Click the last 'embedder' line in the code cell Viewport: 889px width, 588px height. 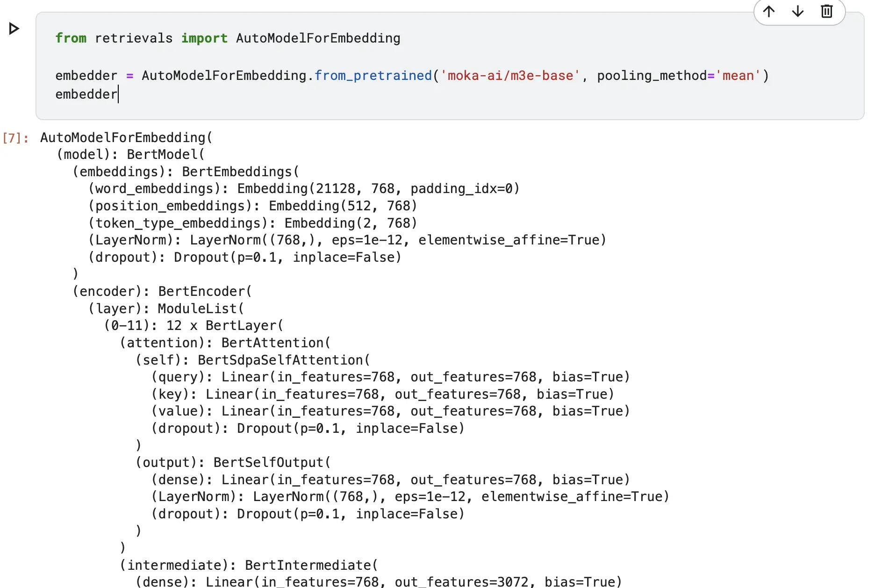tap(86, 94)
